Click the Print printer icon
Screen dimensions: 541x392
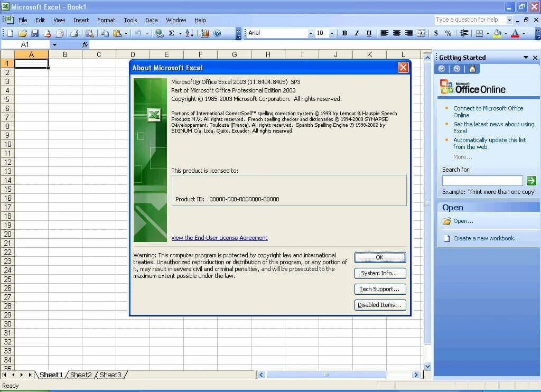pyautogui.click(x=74, y=33)
